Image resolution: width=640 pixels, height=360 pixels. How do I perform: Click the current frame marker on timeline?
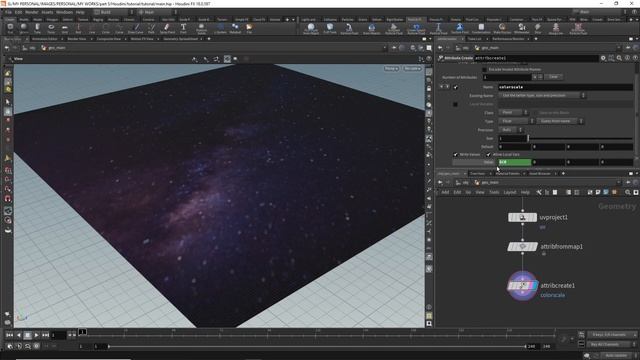tap(82, 332)
